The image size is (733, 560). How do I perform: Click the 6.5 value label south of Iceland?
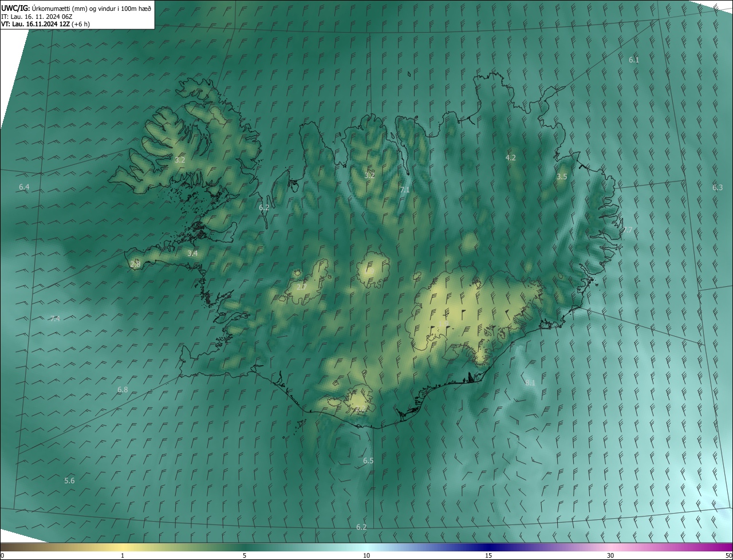pos(368,460)
